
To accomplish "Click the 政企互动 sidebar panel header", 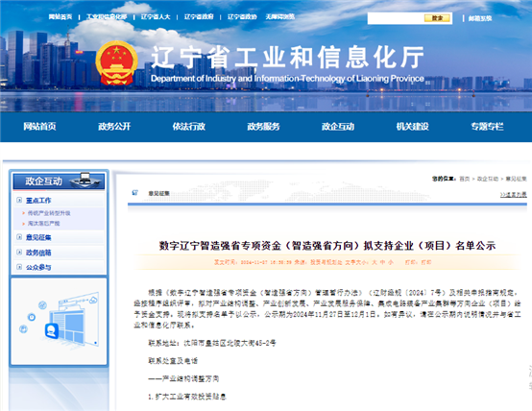I will tap(59, 181).
